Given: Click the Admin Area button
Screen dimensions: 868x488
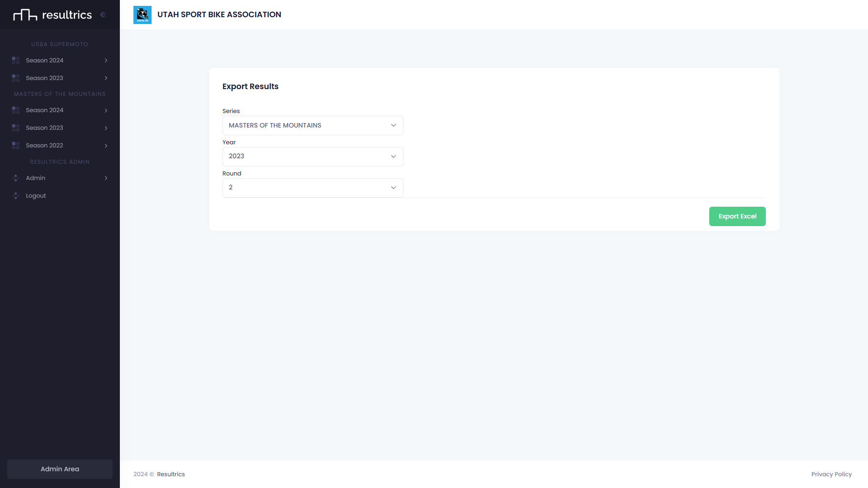Looking at the screenshot, I should coord(60,469).
